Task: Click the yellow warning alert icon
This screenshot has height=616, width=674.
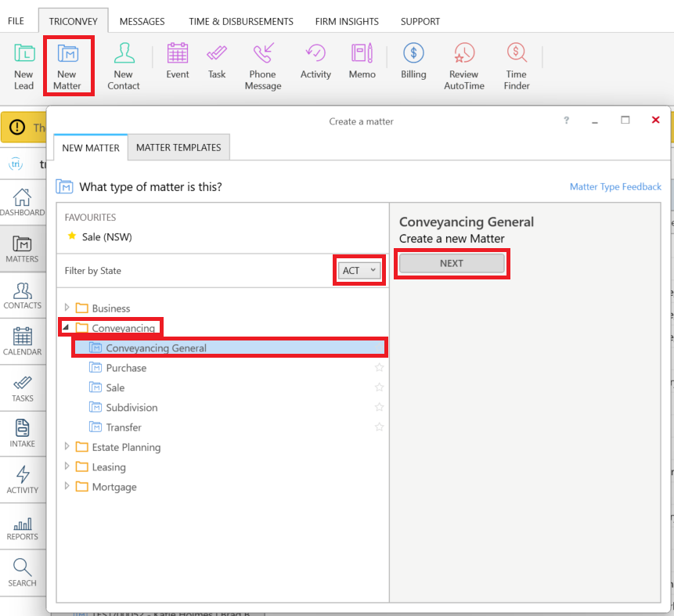Action: [17, 127]
